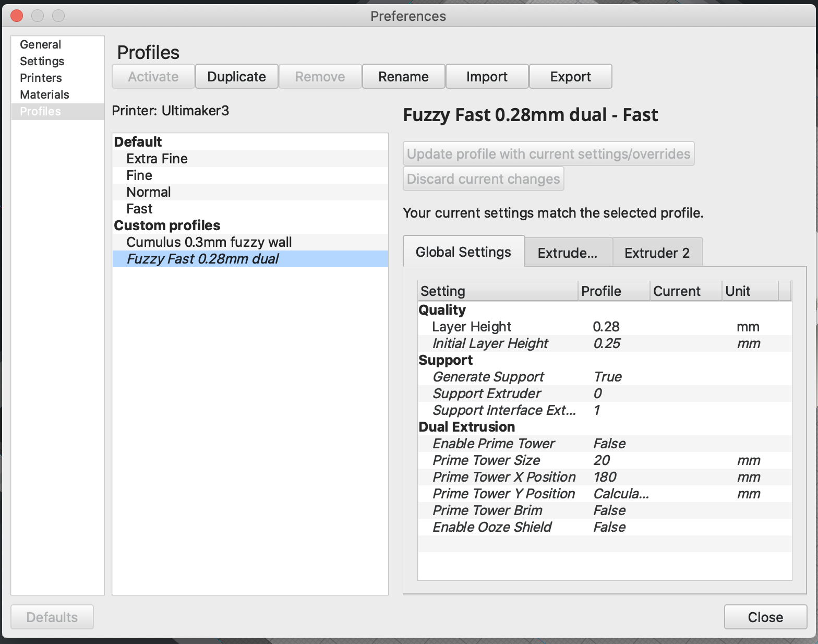Pick the Fast default profile
818x644 pixels.
[250, 209]
